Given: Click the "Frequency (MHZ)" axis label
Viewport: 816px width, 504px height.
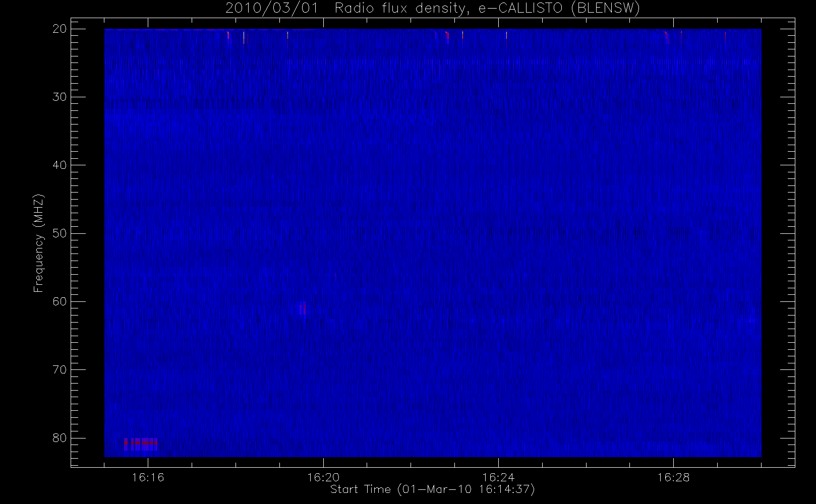Looking at the screenshot, I should coord(38,243).
